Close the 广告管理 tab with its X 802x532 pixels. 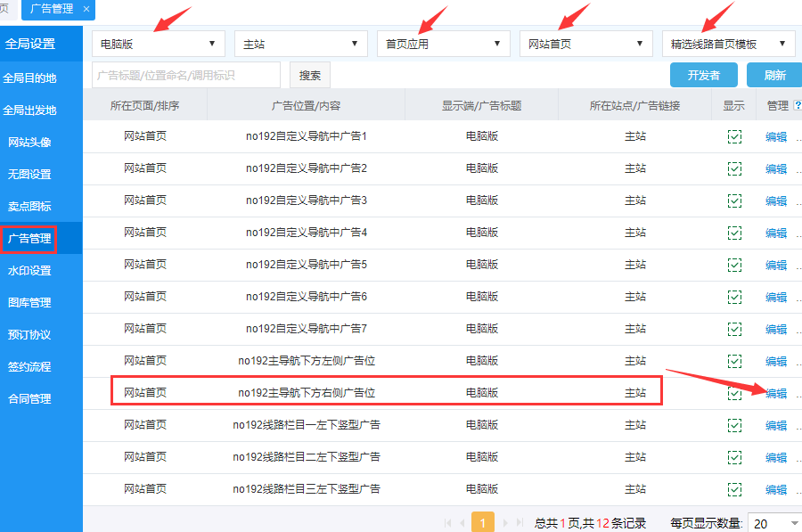pos(86,9)
